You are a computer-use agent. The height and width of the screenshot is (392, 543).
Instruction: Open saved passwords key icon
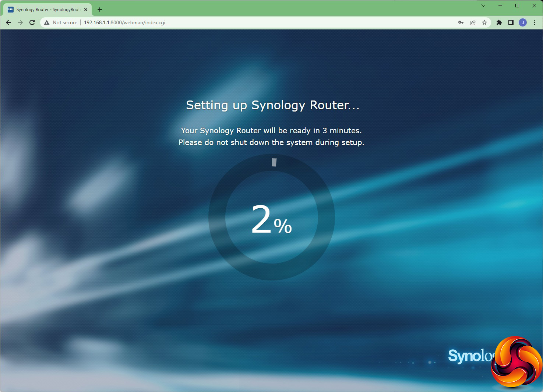click(461, 22)
